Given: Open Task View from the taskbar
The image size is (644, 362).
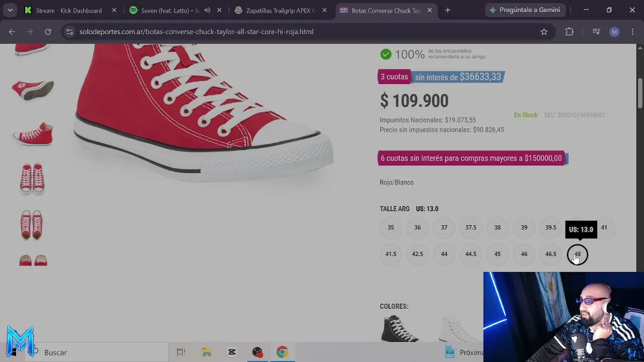Looking at the screenshot, I should click(x=181, y=352).
